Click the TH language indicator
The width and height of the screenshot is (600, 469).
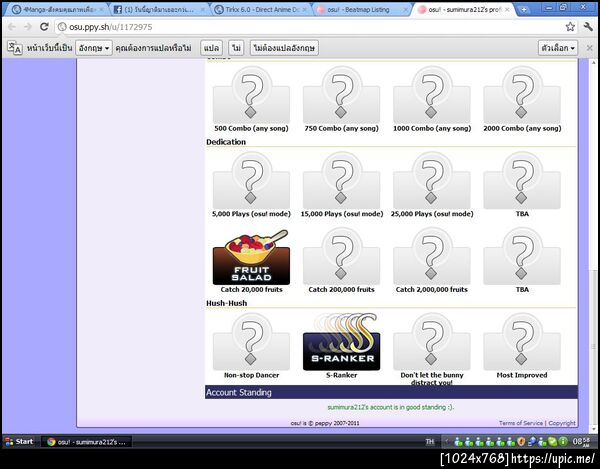pos(430,441)
